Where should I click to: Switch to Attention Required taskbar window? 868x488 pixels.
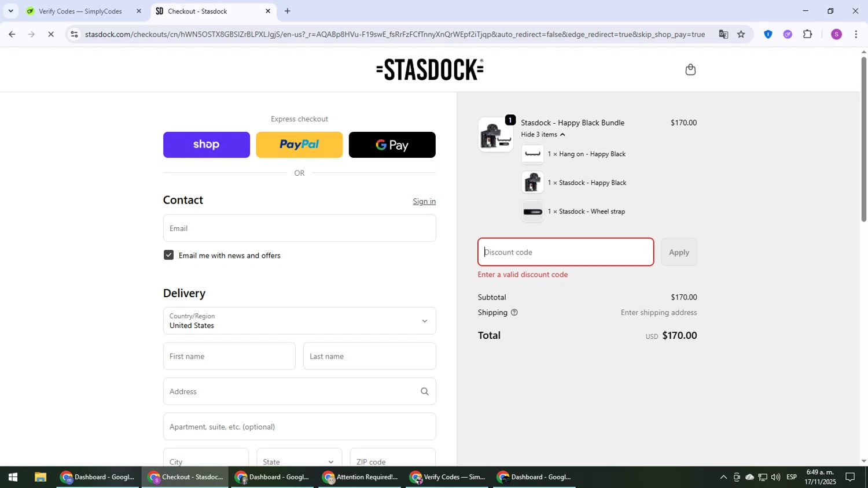click(360, 477)
